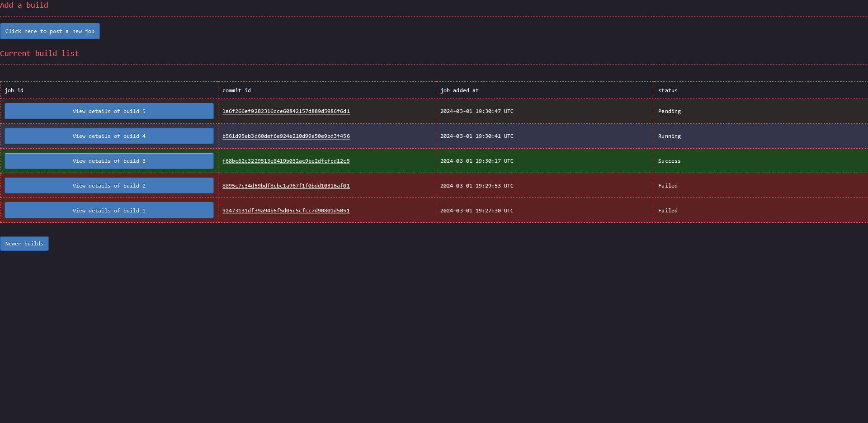Select the 'Success' status cell
Image resolution: width=868 pixels, height=423 pixels.
click(669, 161)
